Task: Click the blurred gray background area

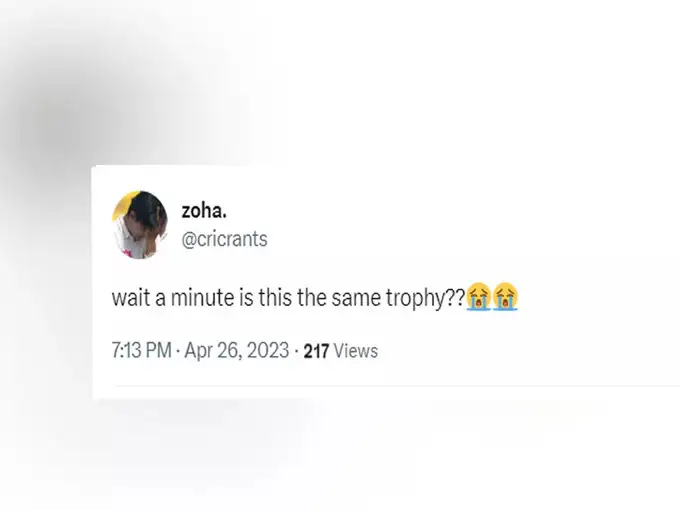Action: 65,108
